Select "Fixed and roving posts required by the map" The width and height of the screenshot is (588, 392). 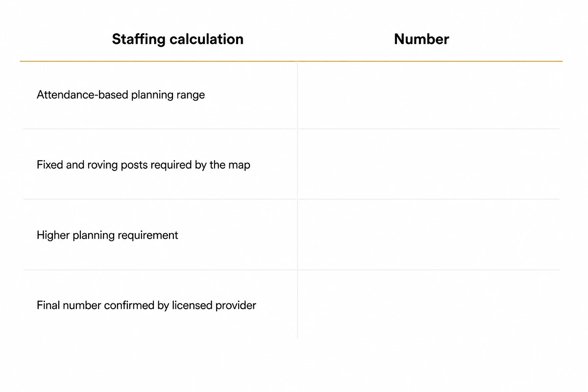click(x=143, y=165)
